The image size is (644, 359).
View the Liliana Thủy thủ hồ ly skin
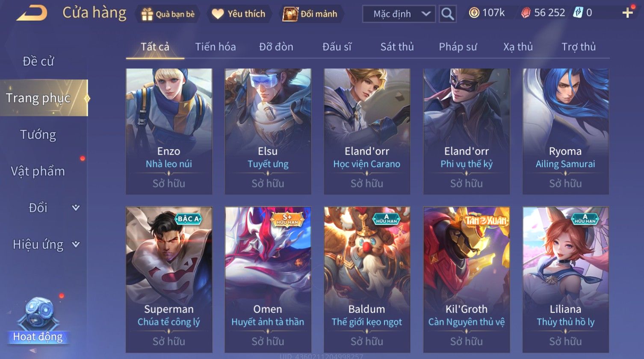point(565,280)
